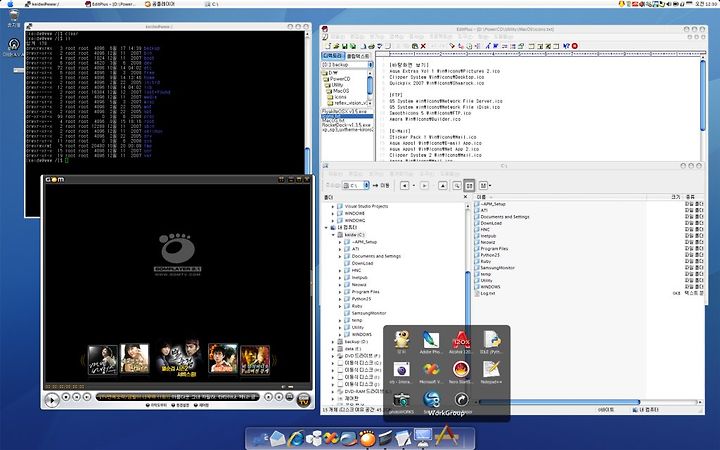Toggle the Folders pane button in Explorer toolbar

pyautogui.click(x=469, y=186)
